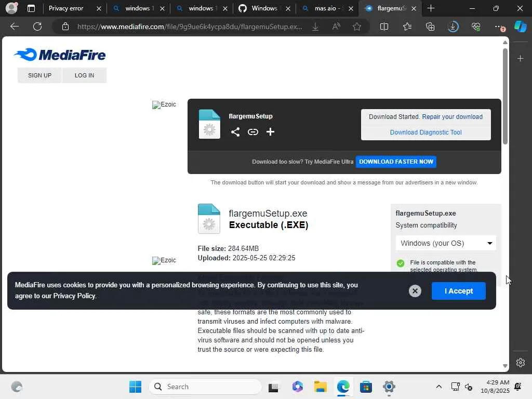
Task: Open Edge settings and more menu
Action: [499, 26]
